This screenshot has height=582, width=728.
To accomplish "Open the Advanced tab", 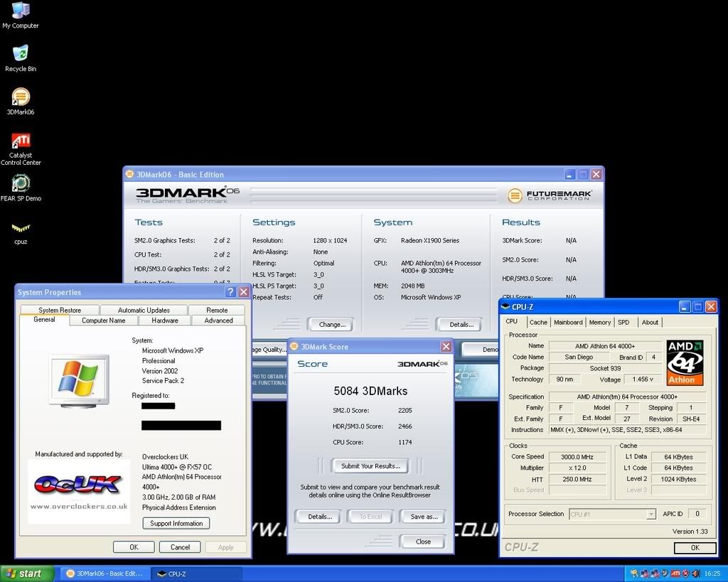I will (x=219, y=320).
